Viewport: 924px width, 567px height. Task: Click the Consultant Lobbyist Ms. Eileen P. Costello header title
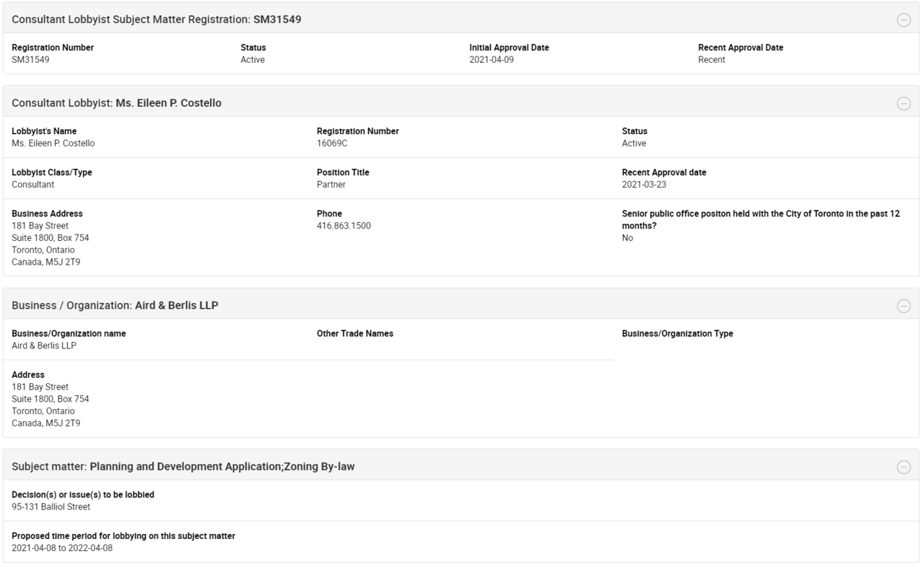117,103
